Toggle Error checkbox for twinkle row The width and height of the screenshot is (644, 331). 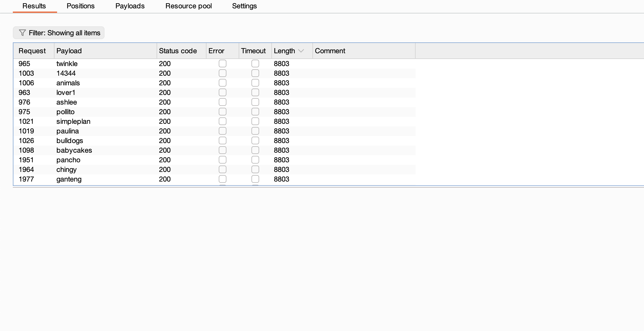(x=223, y=64)
